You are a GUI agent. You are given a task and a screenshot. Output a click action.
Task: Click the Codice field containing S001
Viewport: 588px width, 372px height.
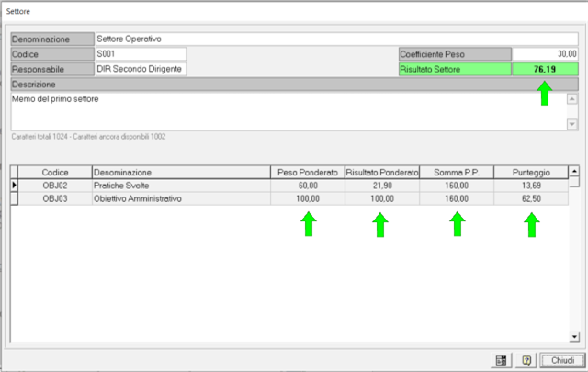click(x=140, y=54)
